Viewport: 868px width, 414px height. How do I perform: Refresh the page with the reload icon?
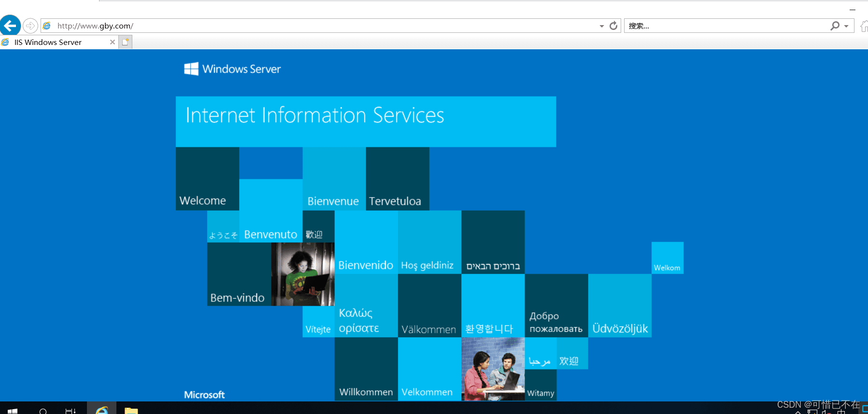[613, 26]
